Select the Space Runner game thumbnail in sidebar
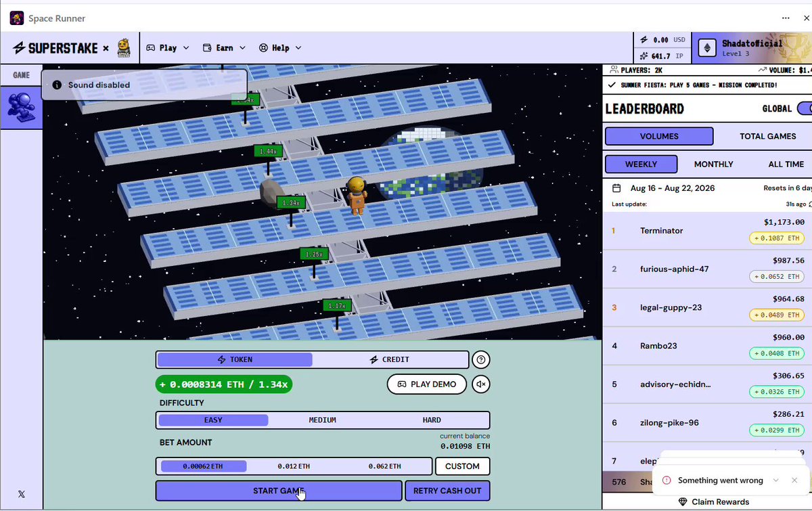 pos(21,107)
